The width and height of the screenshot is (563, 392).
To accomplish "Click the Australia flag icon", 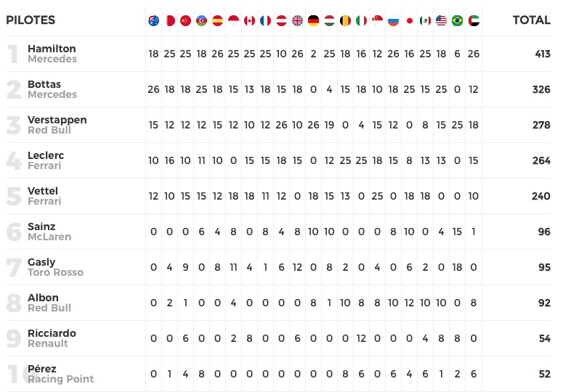I will click(x=153, y=20).
